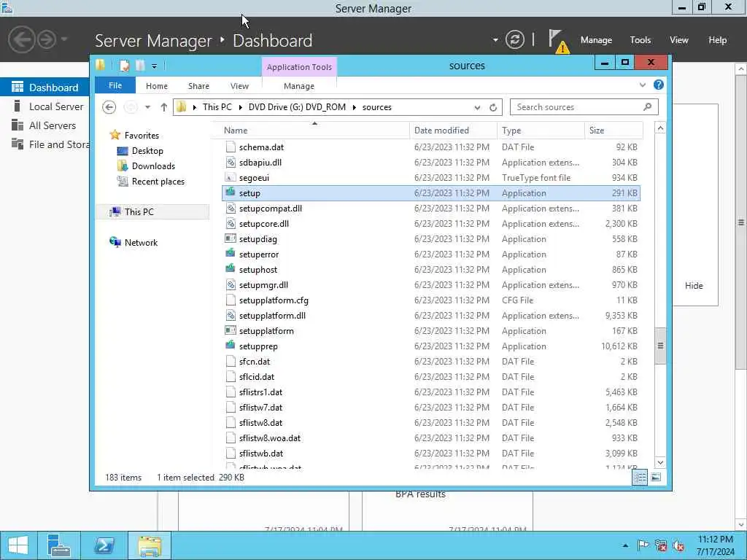The height and width of the screenshot is (560, 747).
Task: Refresh the sources folder address bar
Action: 493,108
